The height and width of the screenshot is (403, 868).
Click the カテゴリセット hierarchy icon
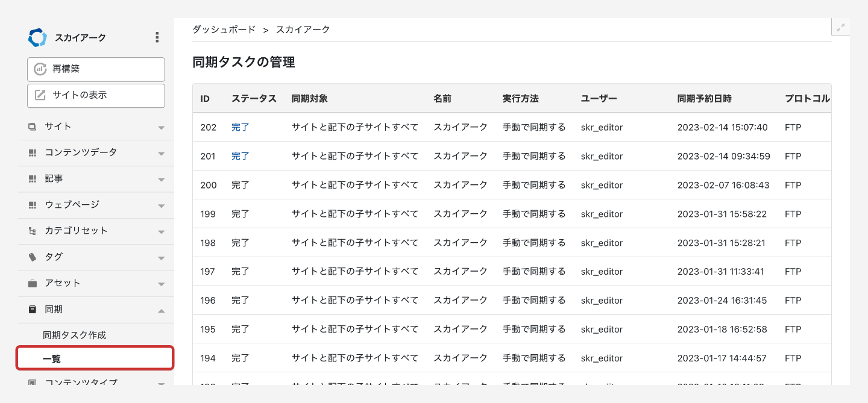pyautogui.click(x=33, y=231)
